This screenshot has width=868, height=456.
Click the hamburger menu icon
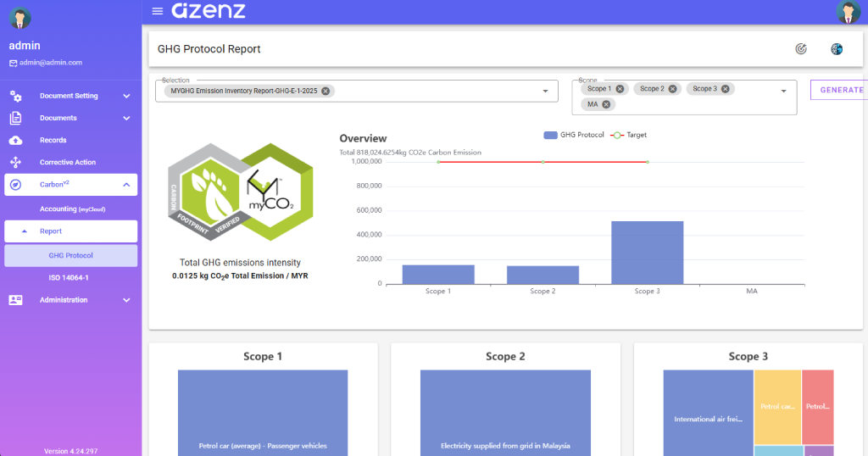[x=157, y=11]
